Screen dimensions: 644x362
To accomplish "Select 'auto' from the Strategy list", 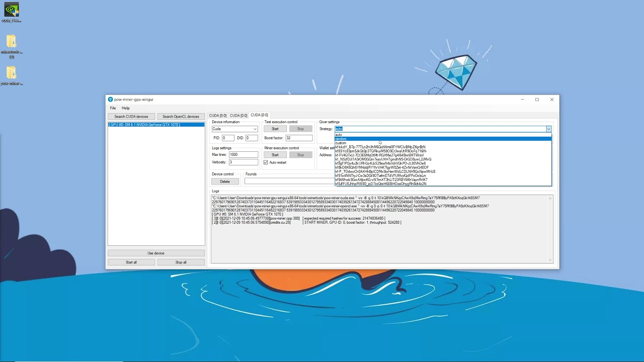I will click(443, 135).
